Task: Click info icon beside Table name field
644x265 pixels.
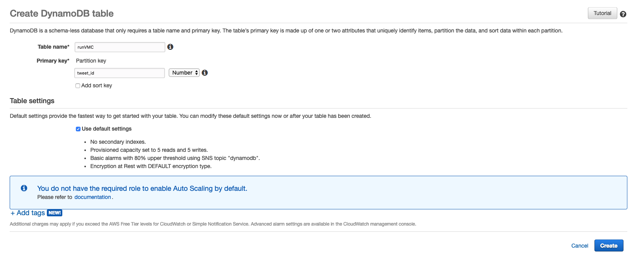Action: pos(170,47)
